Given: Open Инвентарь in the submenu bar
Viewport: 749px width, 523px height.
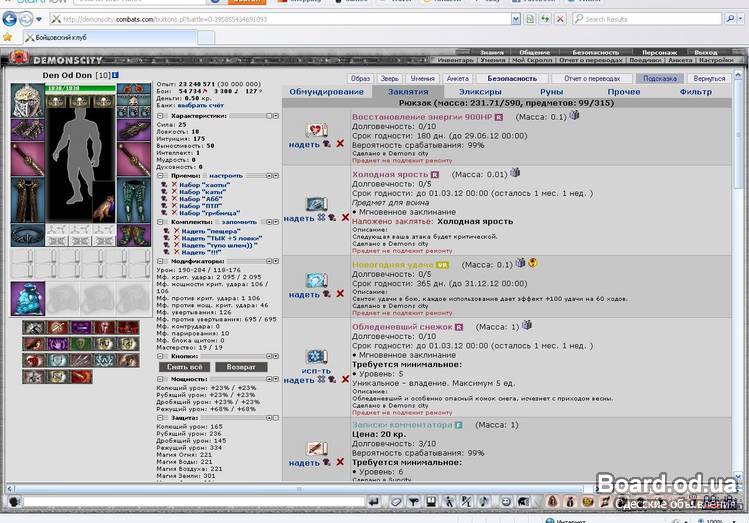Looking at the screenshot, I should coord(455,60).
